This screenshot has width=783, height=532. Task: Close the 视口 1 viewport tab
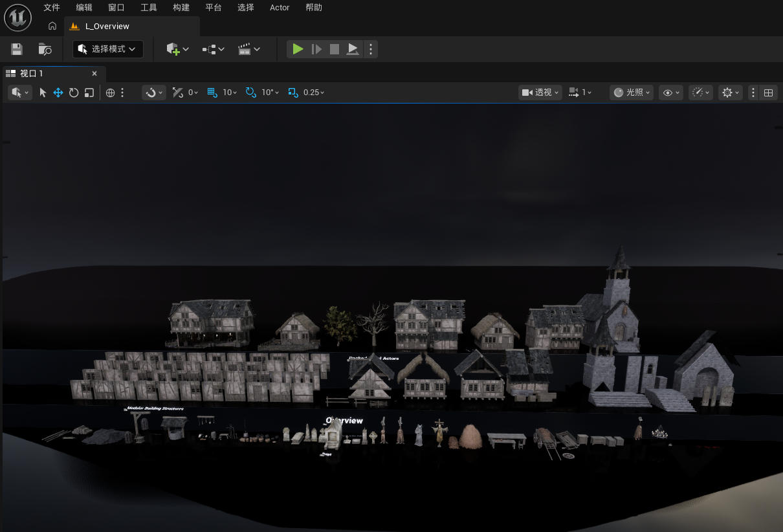click(x=94, y=74)
